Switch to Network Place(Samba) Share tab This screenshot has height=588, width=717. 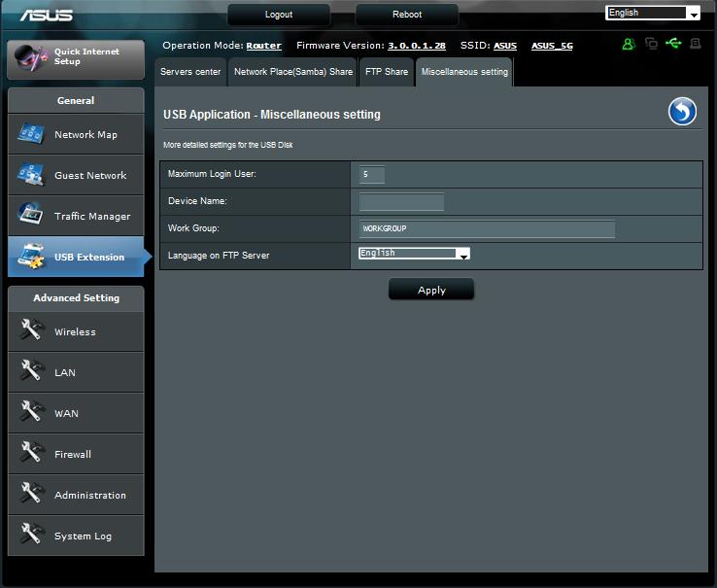[293, 72]
